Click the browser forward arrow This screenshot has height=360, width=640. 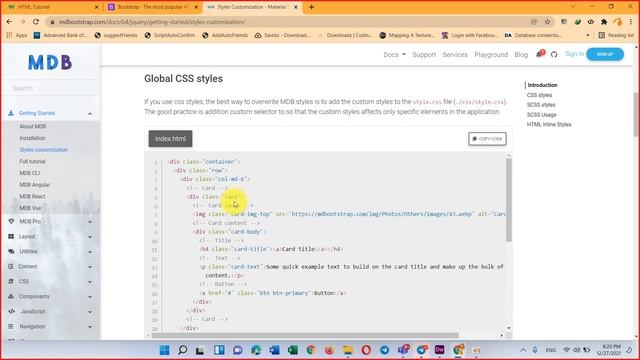pyautogui.click(x=22, y=22)
